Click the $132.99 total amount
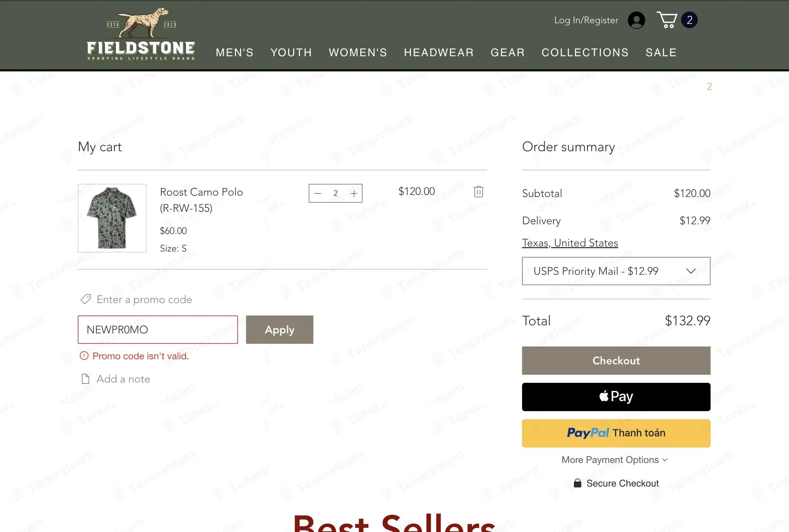The height and width of the screenshot is (532, 789). 688,321
